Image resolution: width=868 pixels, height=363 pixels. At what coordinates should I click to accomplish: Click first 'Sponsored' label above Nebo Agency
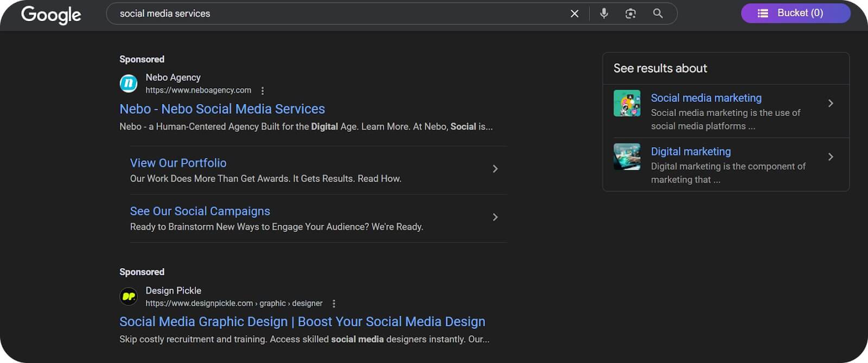pyautogui.click(x=142, y=60)
